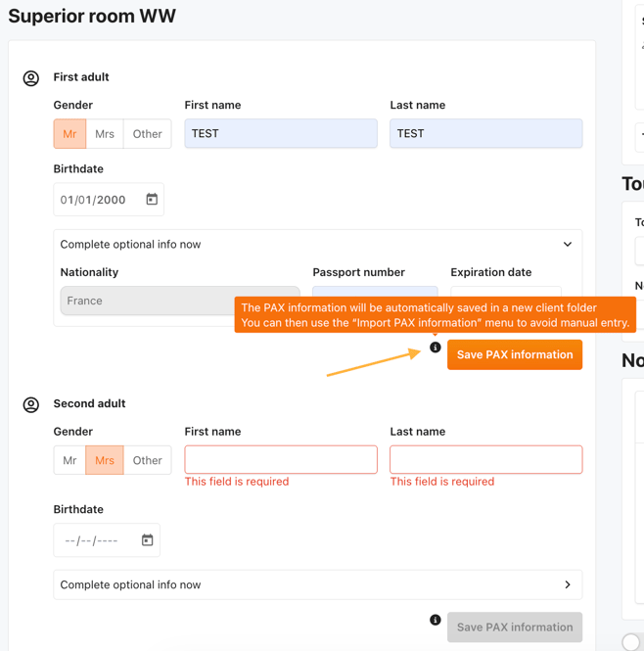Click the First adult birthdate field
The image size is (644, 651).
click(x=95, y=200)
